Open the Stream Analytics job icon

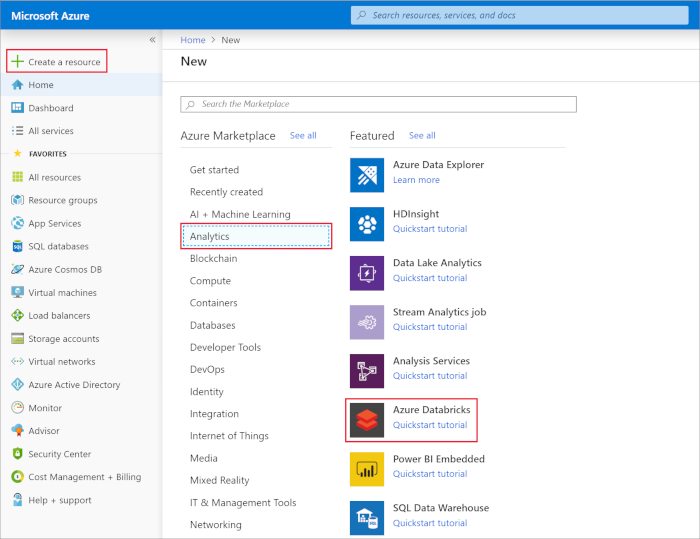coord(367,323)
